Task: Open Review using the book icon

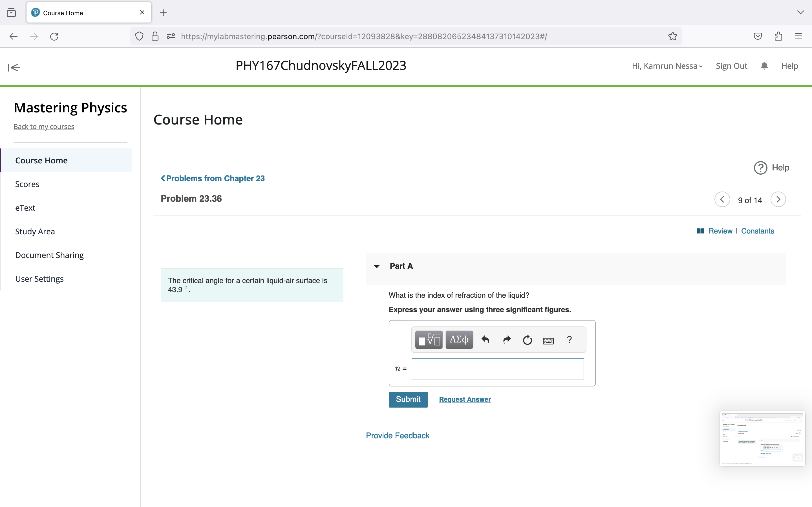Action: pos(701,231)
